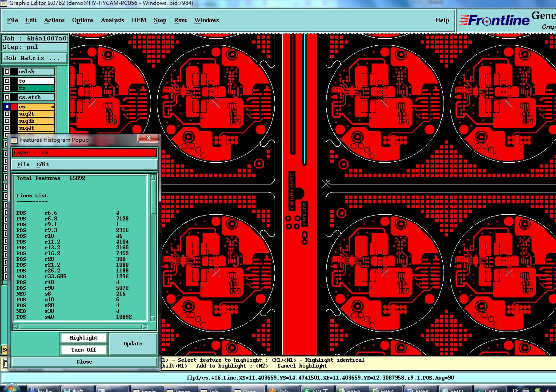Select the sig2t layer name
The image size is (556, 392).
36,114
